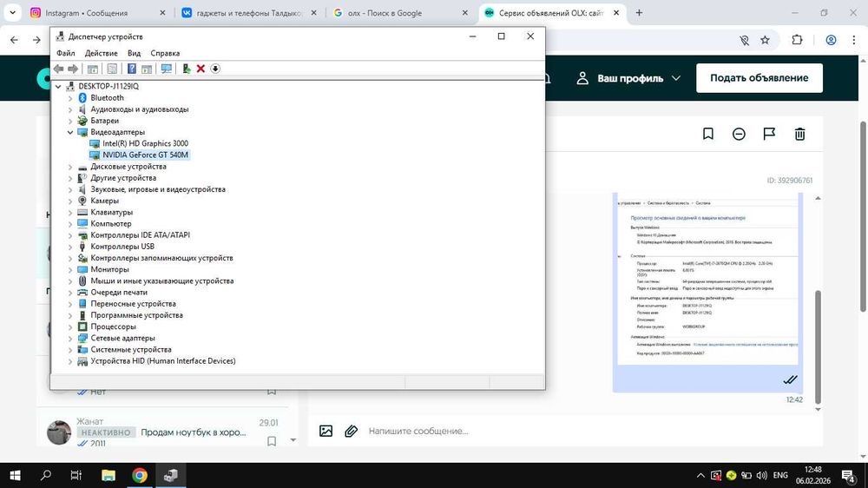Open the Chrome profile avatar icon
Screen dimensions: 868x488
831,40
